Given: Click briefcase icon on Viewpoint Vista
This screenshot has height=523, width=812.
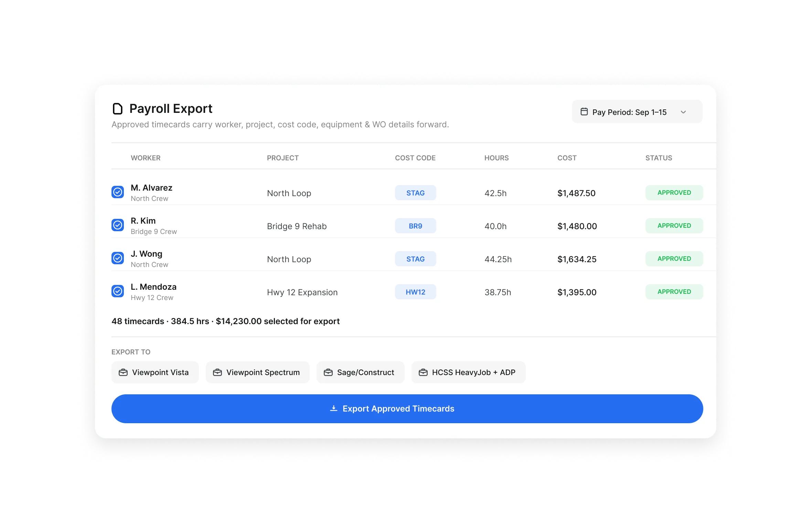Looking at the screenshot, I should (x=123, y=372).
